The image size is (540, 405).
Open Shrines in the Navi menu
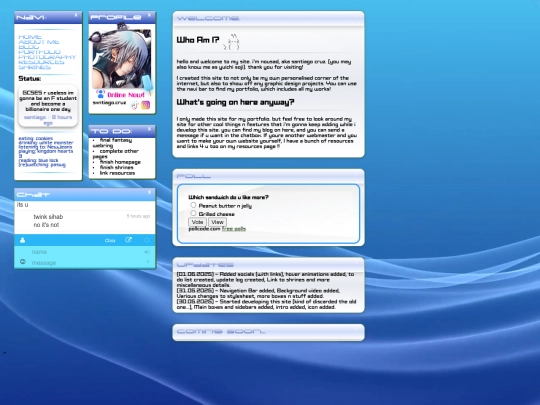pyautogui.click(x=34, y=67)
